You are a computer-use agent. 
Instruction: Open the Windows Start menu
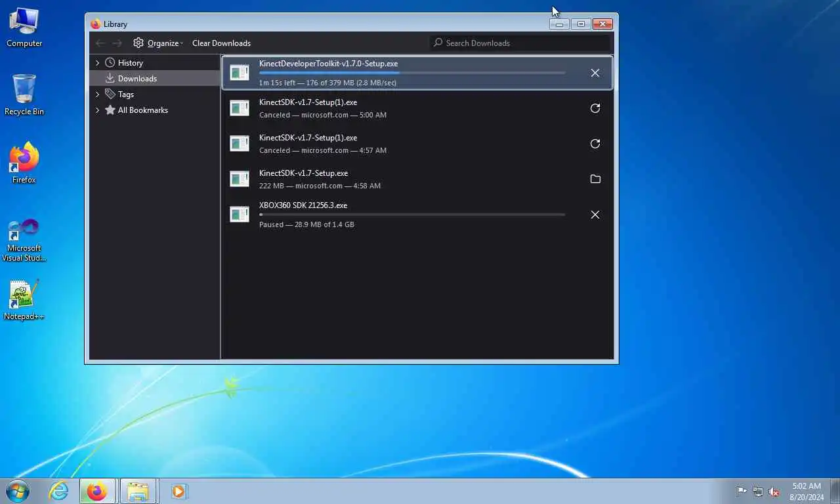[x=17, y=491]
